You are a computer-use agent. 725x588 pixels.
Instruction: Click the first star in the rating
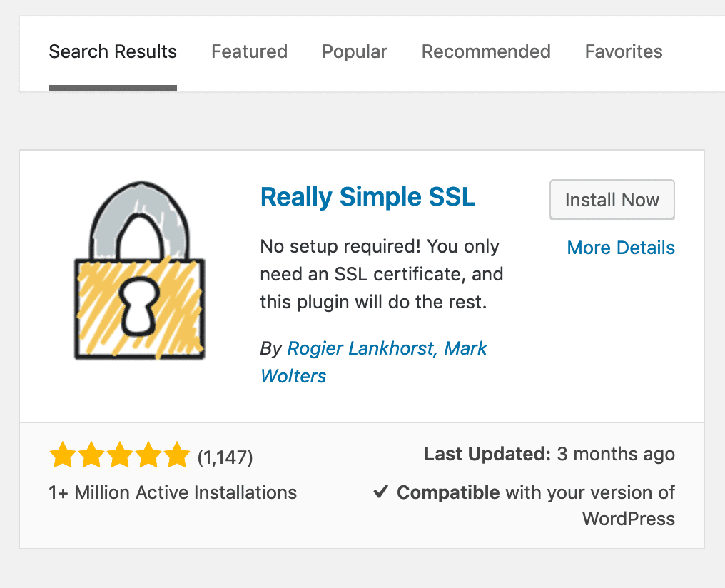click(62, 455)
